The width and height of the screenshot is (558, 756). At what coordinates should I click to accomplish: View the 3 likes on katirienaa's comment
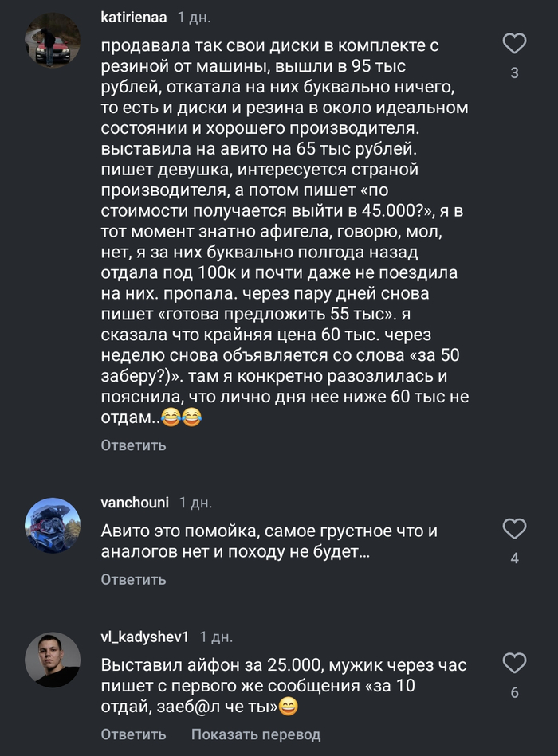coord(515,73)
